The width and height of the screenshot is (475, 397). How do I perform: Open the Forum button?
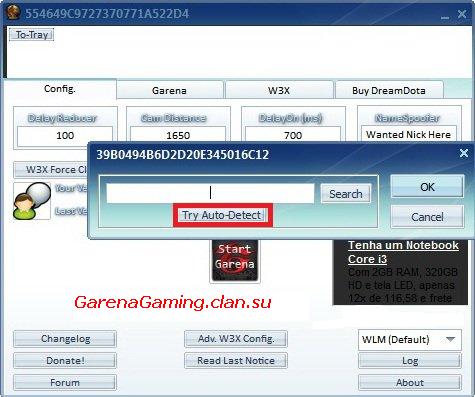point(65,382)
